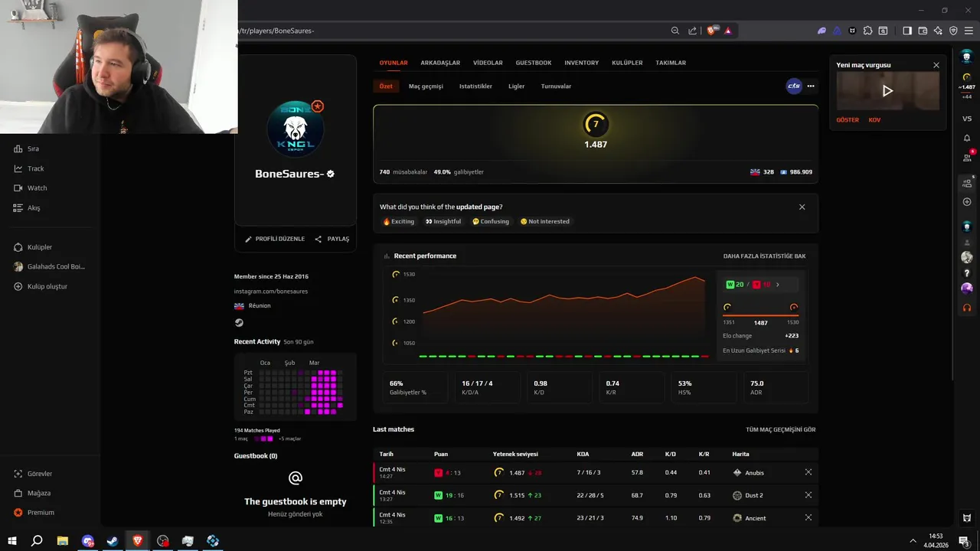Click the orange headset support icon
Screen dimensions: 980x551
pos(967,308)
